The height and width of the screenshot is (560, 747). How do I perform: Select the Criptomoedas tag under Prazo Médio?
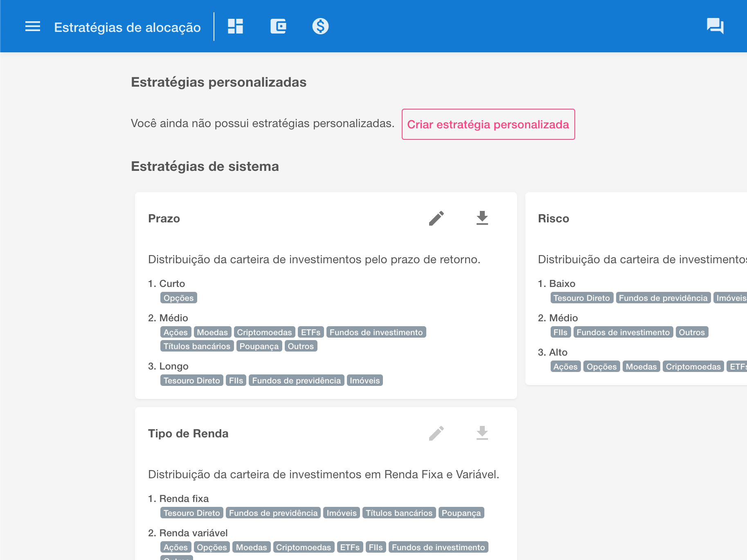[x=264, y=332]
